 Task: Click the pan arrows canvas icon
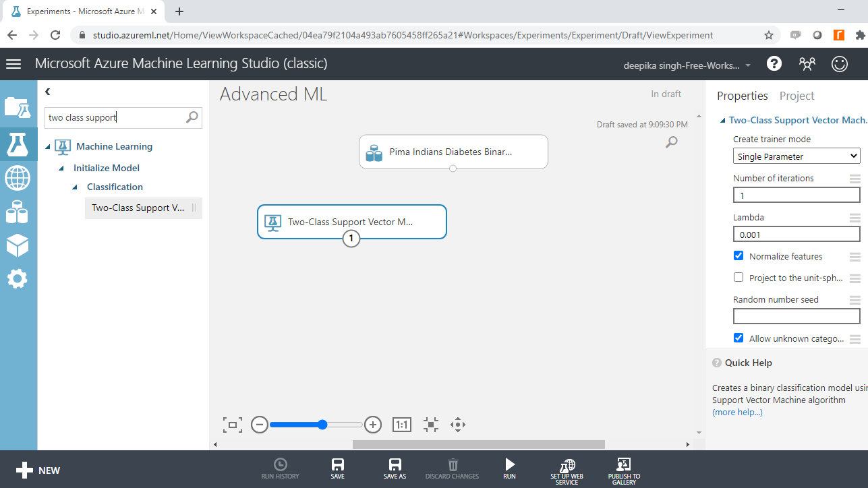click(x=458, y=425)
